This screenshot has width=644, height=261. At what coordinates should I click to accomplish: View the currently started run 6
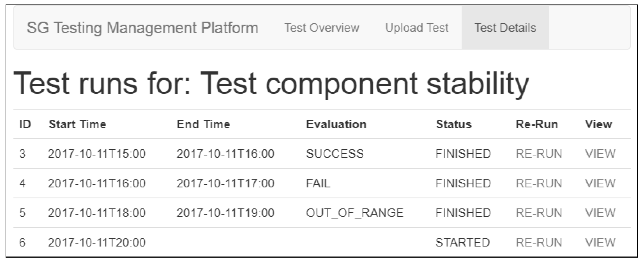(x=600, y=242)
